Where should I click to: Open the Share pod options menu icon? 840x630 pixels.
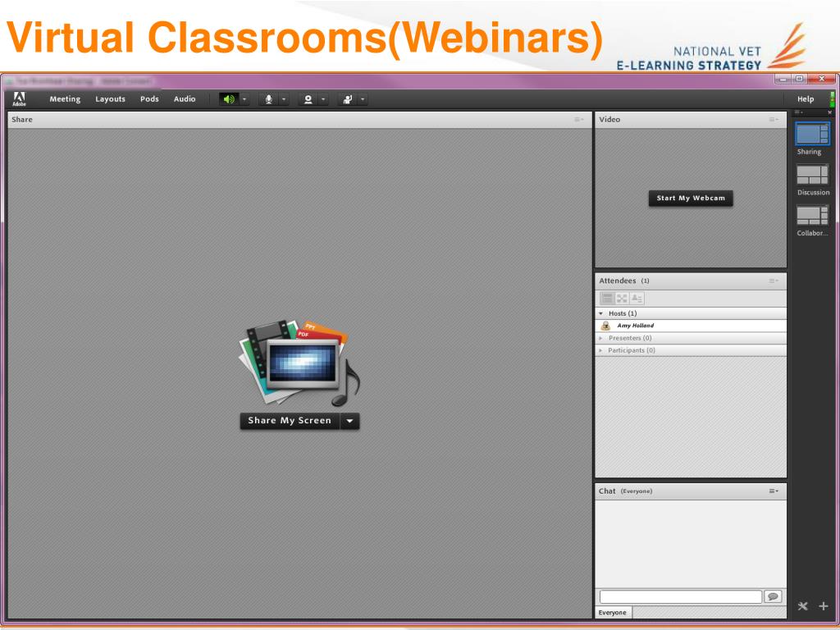click(579, 120)
